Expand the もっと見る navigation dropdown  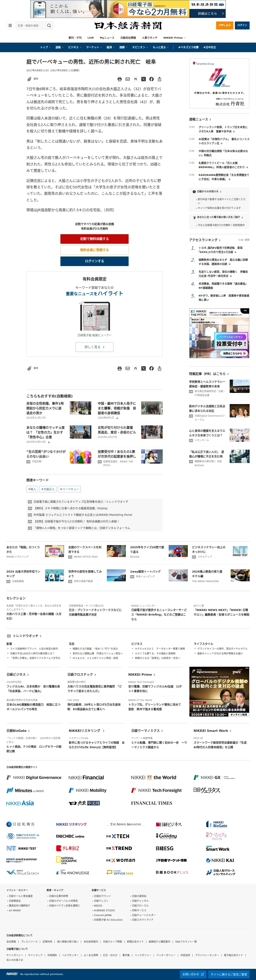[x=160, y=48]
